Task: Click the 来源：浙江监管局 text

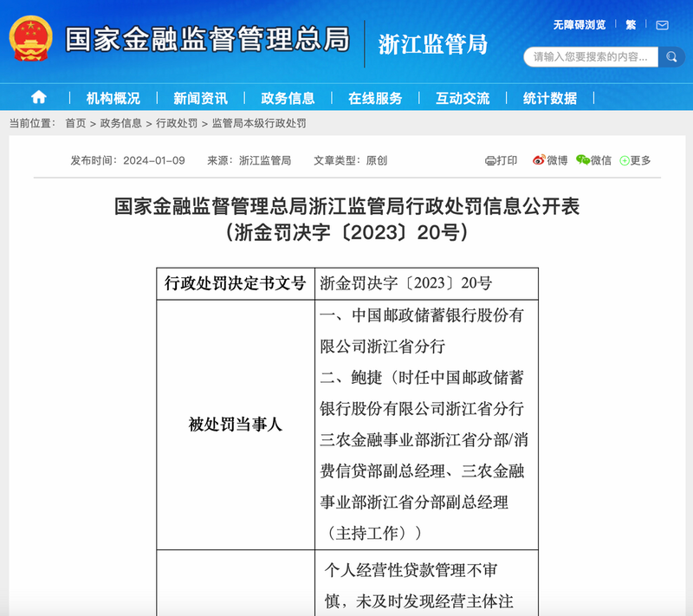Action: click(249, 160)
